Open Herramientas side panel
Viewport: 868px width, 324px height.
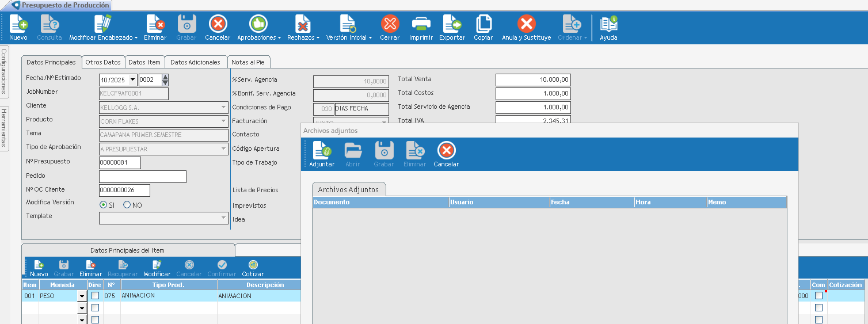coord(4,128)
